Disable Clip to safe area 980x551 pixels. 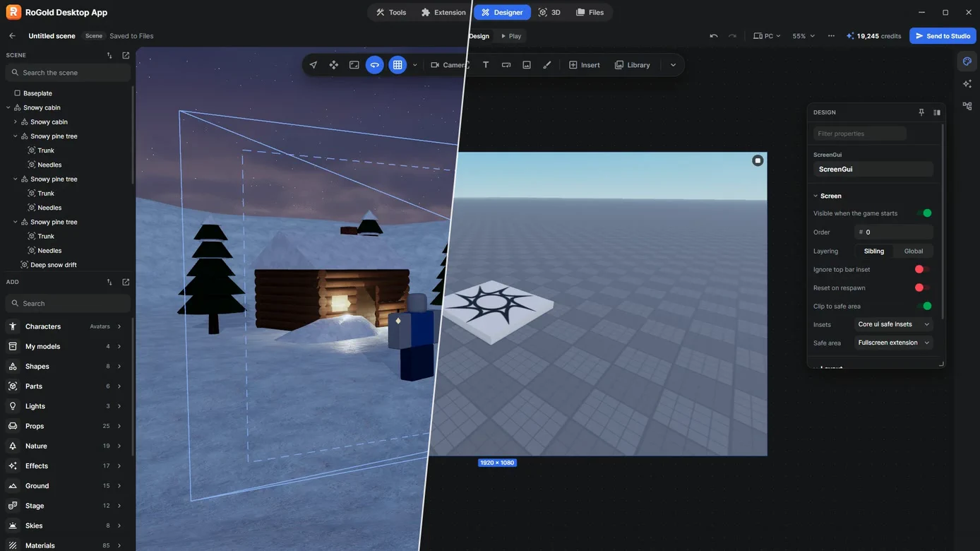pyautogui.click(x=924, y=306)
